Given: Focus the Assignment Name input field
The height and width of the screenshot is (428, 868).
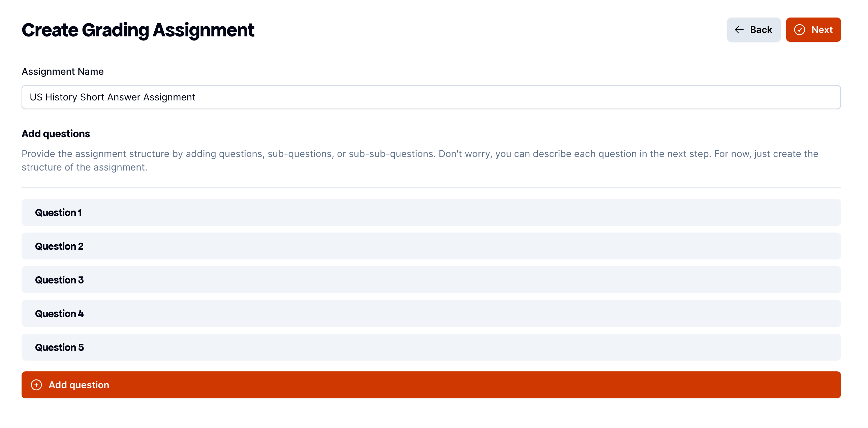Looking at the screenshot, I should pos(431,97).
